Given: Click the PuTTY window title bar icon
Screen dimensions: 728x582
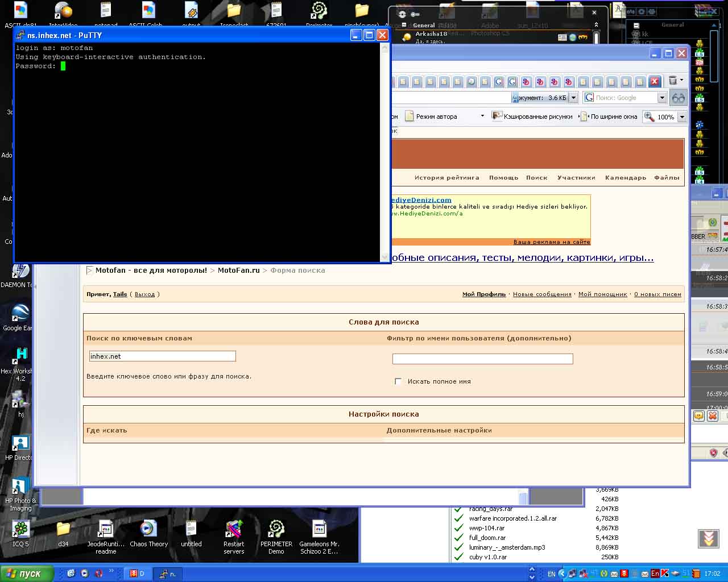Looking at the screenshot, I should (20, 35).
